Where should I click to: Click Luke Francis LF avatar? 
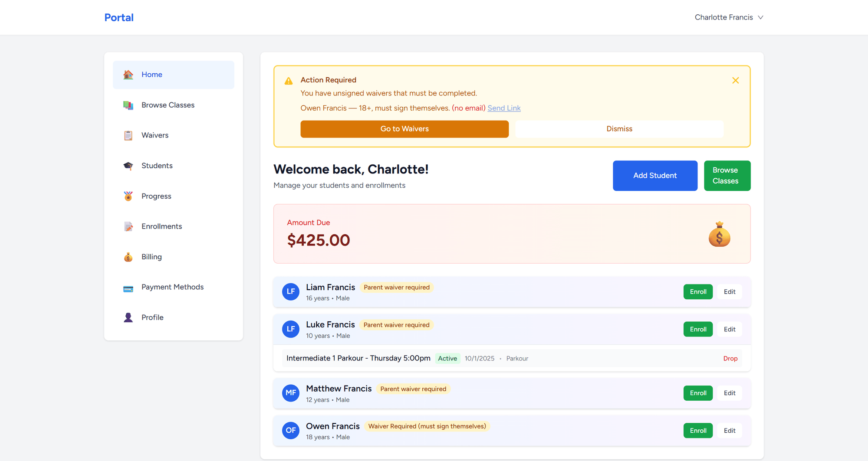pos(291,329)
